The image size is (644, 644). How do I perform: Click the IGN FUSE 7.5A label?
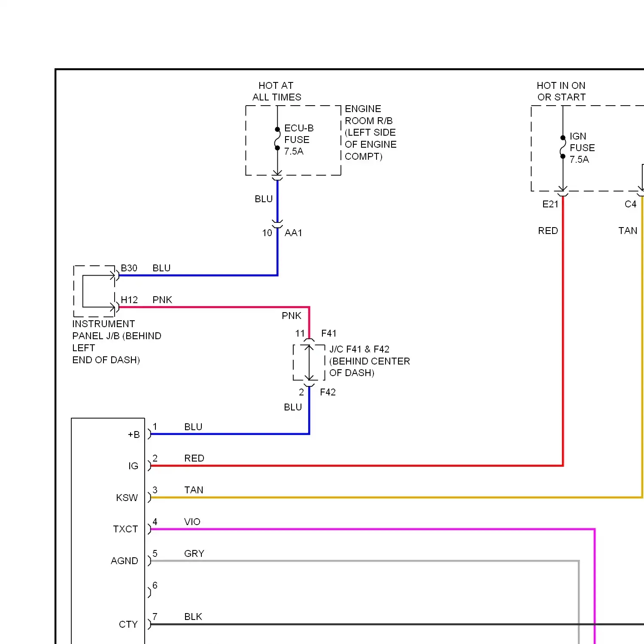(x=582, y=148)
